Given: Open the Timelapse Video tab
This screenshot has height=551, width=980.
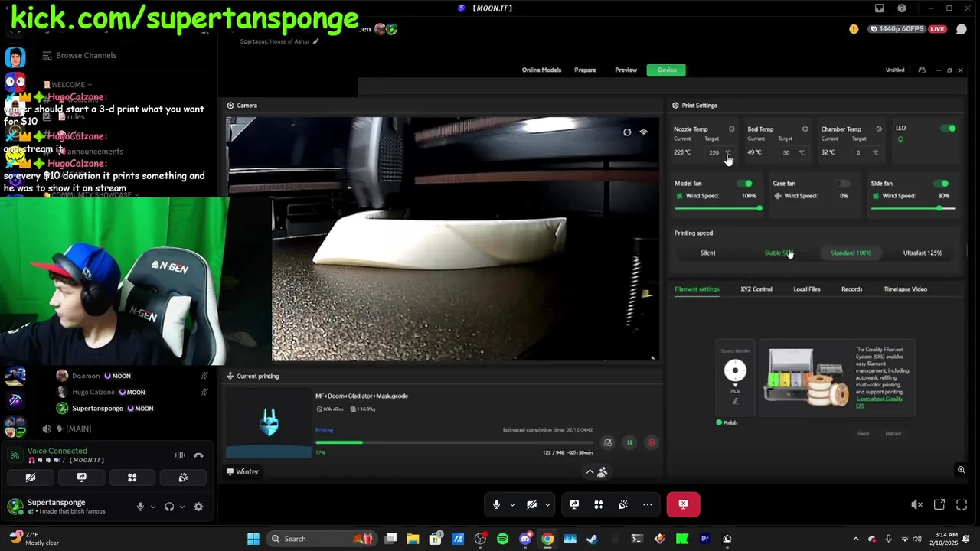Looking at the screenshot, I should pyautogui.click(x=905, y=289).
